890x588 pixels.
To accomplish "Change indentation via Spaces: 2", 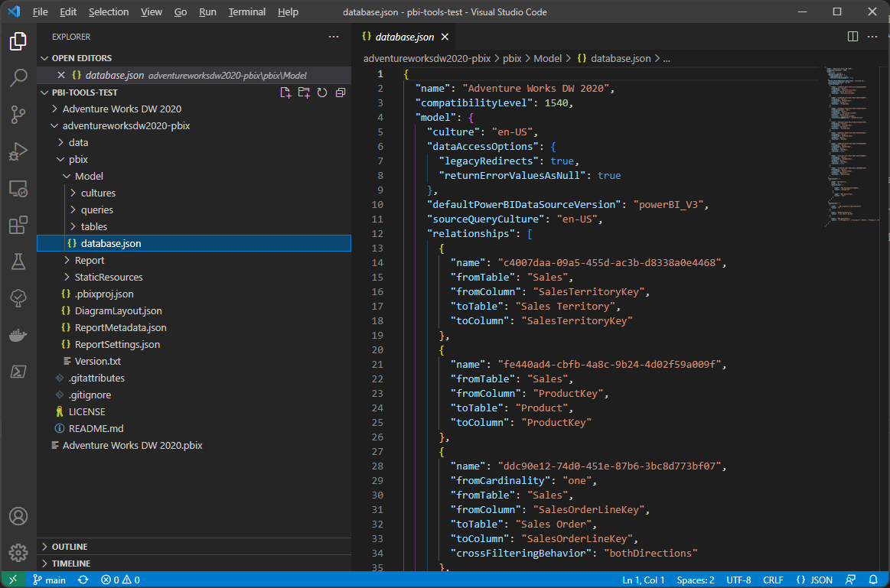I will [696, 580].
